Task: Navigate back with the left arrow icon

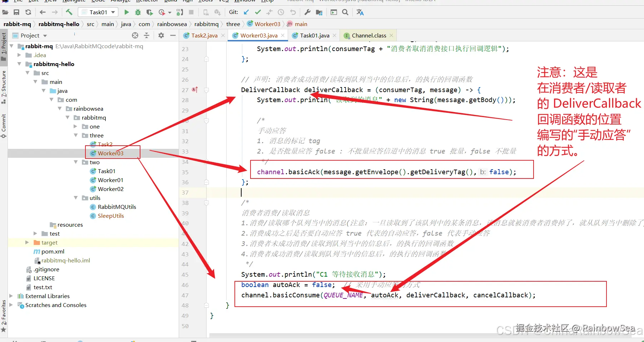Action: (43, 12)
